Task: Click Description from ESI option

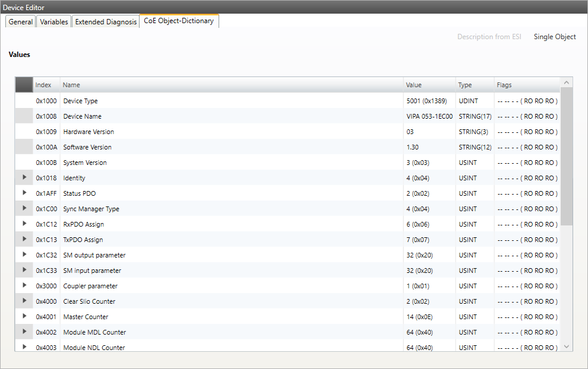Action: (x=489, y=37)
